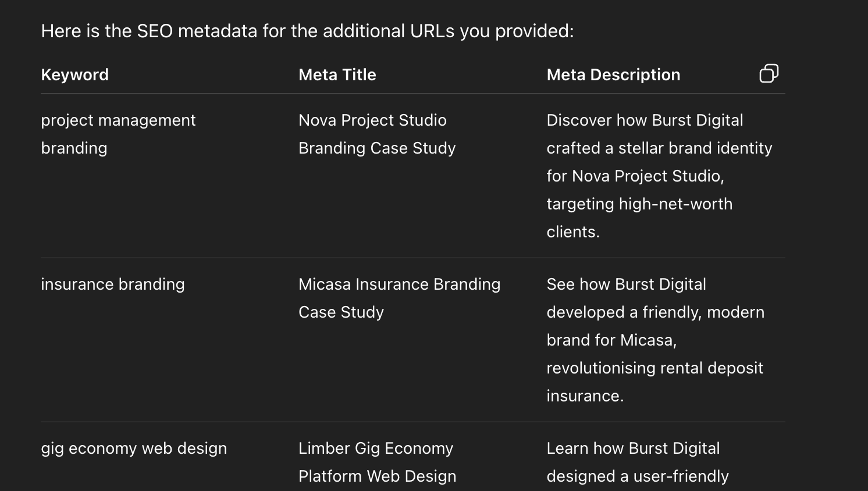Viewport: 868px width, 491px height.
Task: Click the 'insurance branding' keyword cell
Action: [113, 284]
